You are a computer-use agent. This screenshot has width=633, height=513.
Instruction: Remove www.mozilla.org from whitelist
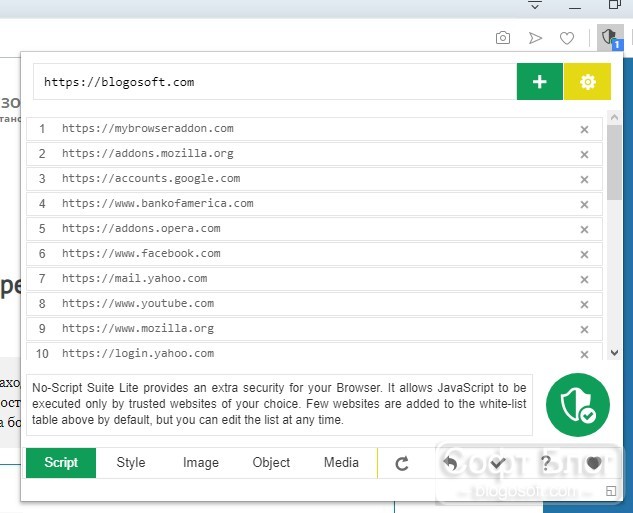(x=584, y=330)
